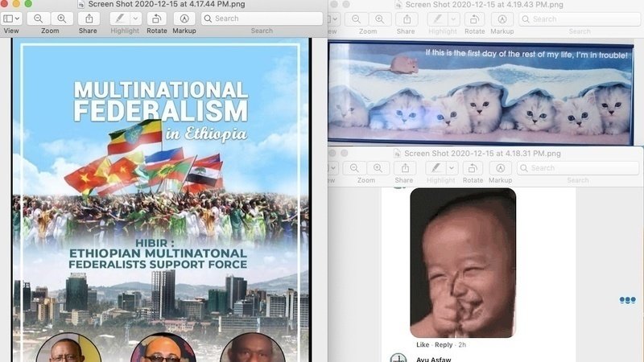Screen dimensions: 644x362
Task: Rotate the kittens image
Action: click(x=474, y=19)
